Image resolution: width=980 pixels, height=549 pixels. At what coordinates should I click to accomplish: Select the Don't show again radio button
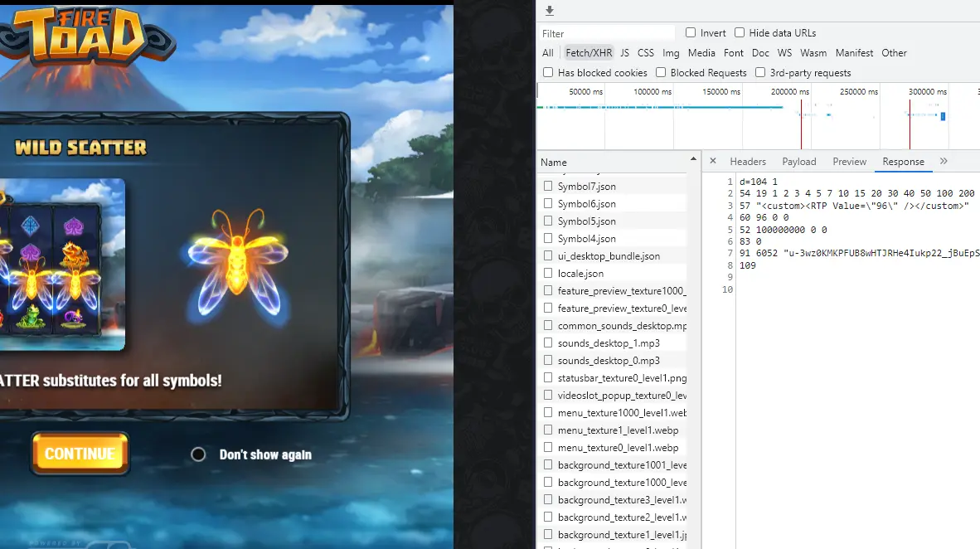198,454
